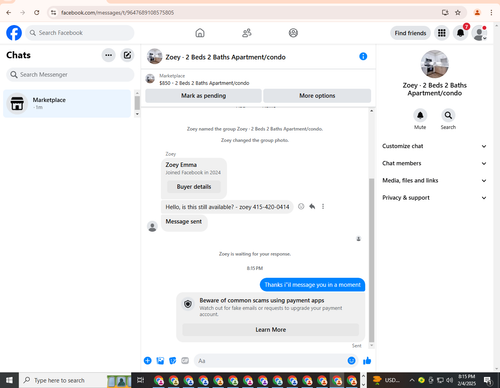Open the Friends icon in top navigation
Screen dimensions: 500x388
pyautogui.click(x=247, y=33)
